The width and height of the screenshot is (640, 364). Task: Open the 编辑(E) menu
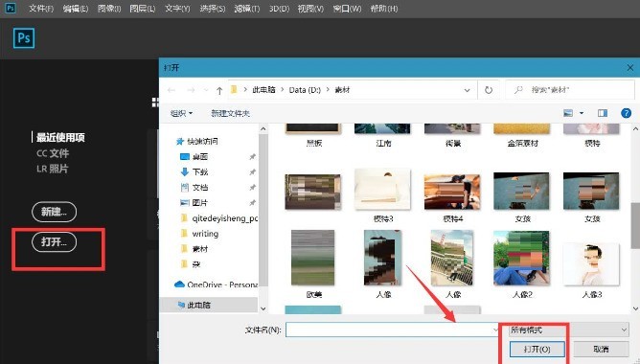tap(76, 9)
